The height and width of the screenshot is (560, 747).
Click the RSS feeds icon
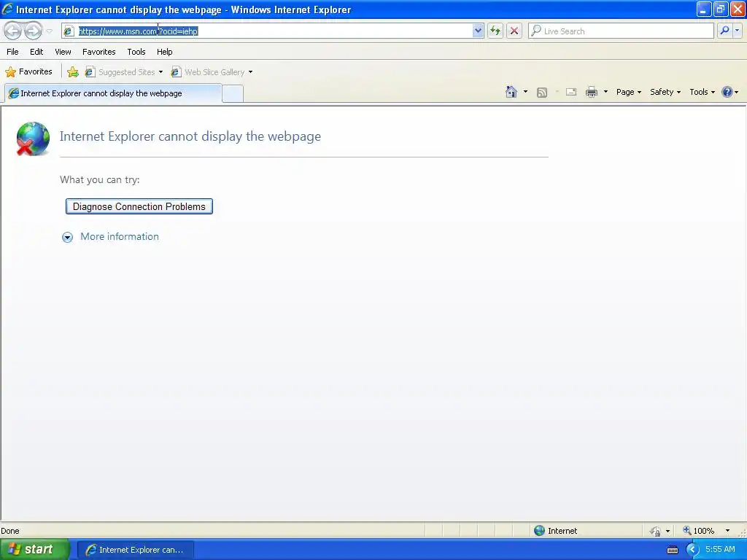[542, 93]
